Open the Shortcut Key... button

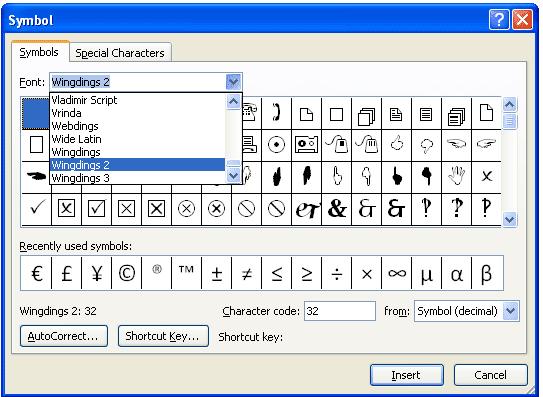pyautogui.click(x=163, y=336)
